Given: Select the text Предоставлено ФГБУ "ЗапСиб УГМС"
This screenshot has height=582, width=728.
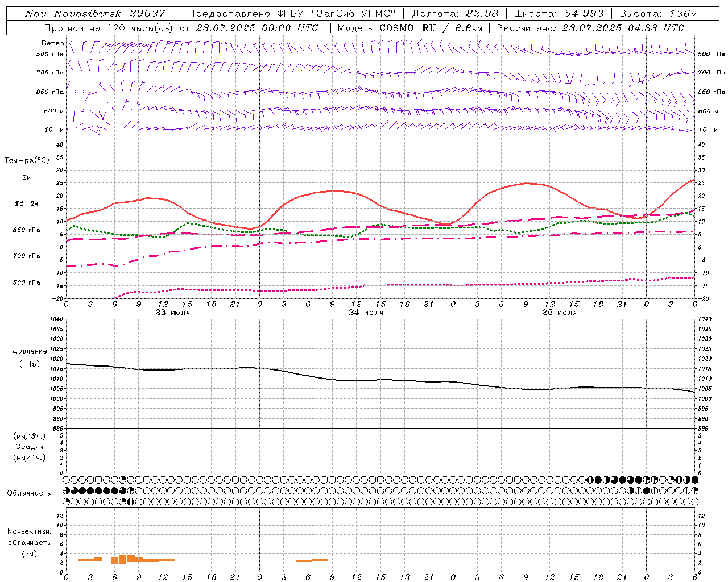Looking at the screenshot, I should [x=292, y=14].
